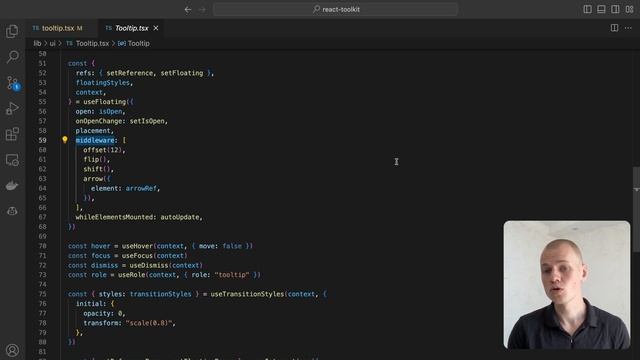Viewport: 640px width, 360px height.
Task: Click autoUpdate on line 67
Action: pos(180,217)
